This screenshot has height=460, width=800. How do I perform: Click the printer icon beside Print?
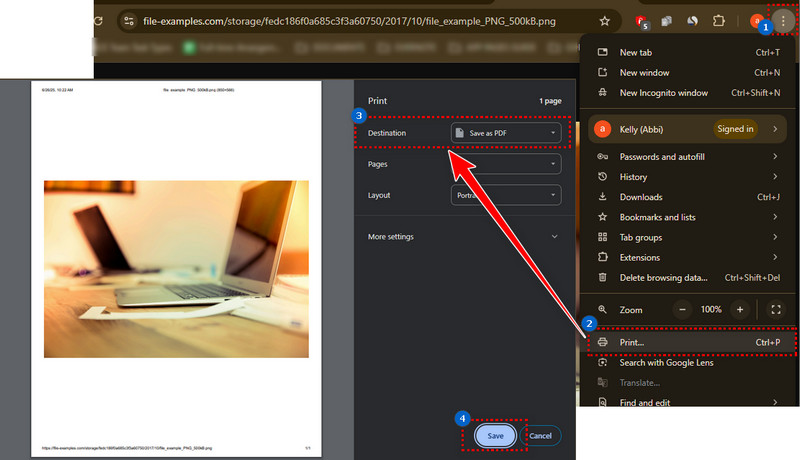click(x=603, y=342)
